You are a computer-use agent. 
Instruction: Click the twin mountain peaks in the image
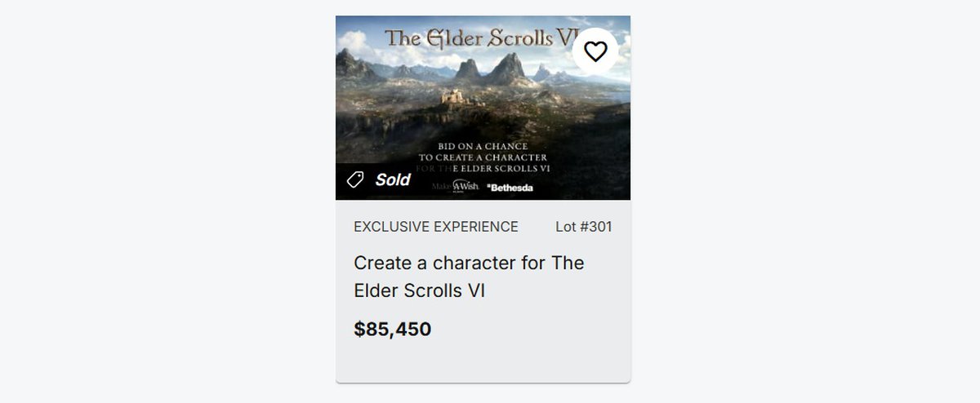click(x=490, y=69)
